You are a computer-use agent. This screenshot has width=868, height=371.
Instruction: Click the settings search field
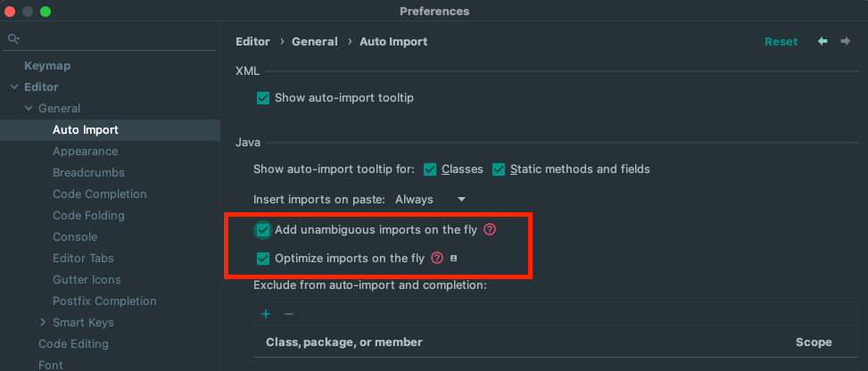coord(116,40)
